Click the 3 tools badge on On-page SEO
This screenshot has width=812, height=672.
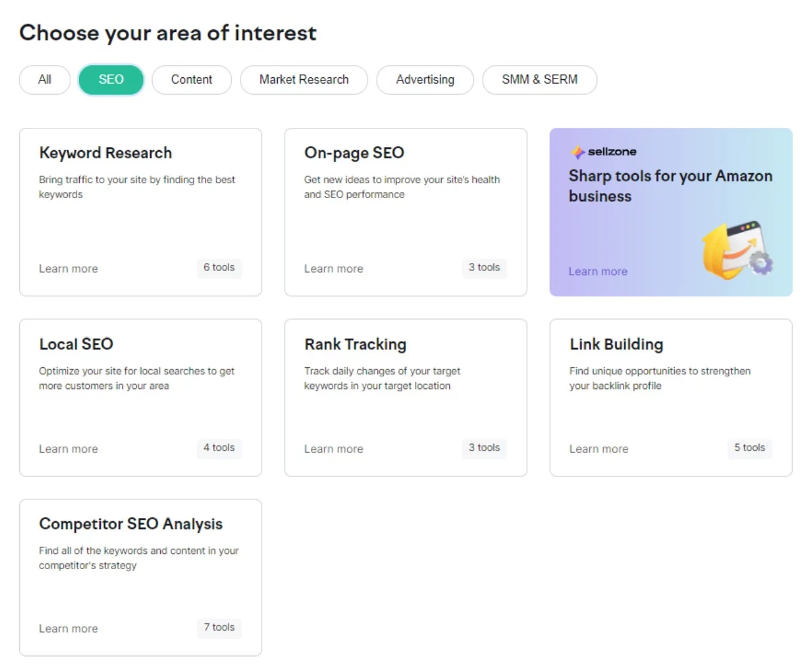[x=484, y=268]
